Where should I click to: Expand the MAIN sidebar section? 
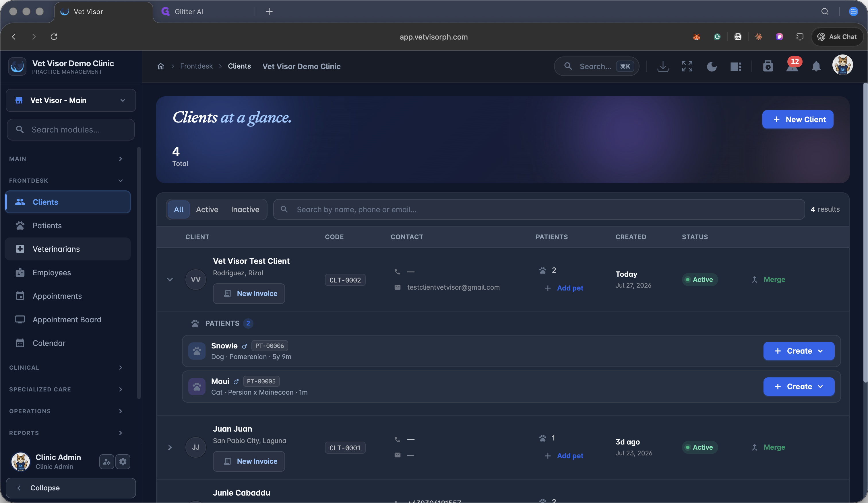tap(66, 159)
